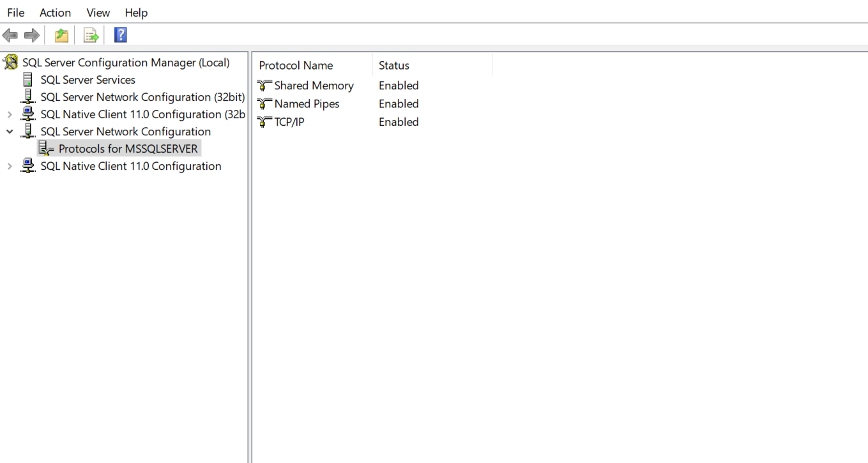Click Enabled status of TCP/IP
Screen dimensions: 868x463
click(x=399, y=122)
